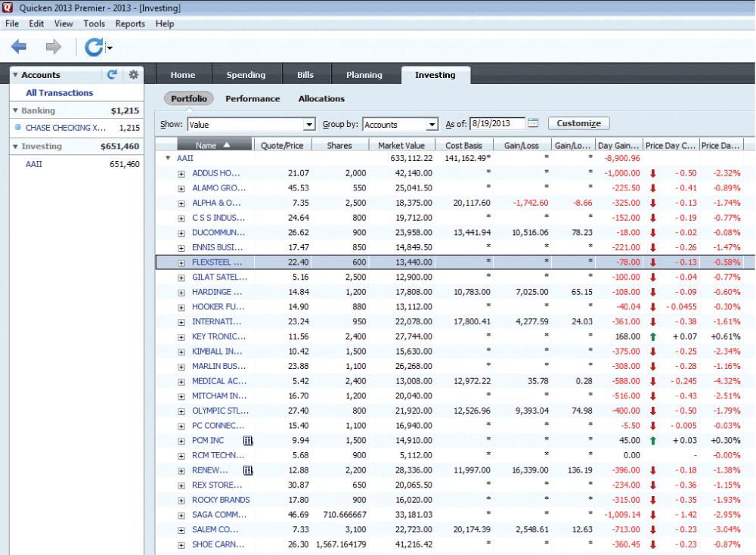
Task: Open All Transactions link
Action: point(59,92)
